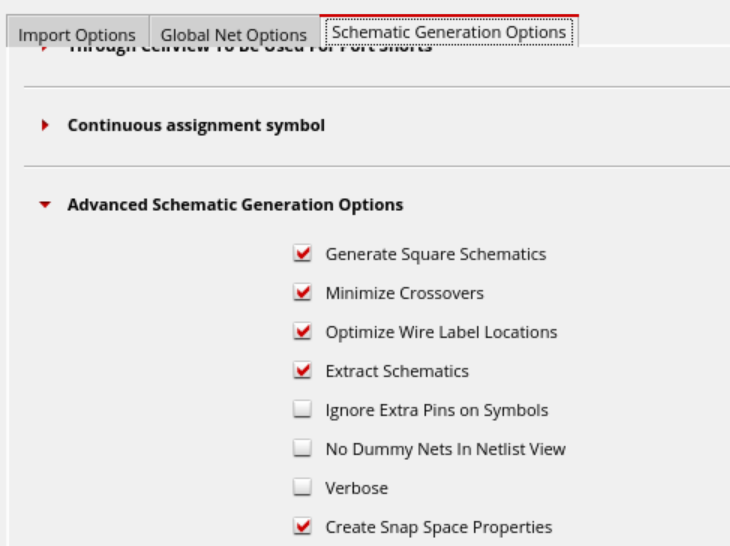Check the No Dummy Nets In Netlist View box
Viewport: 730px width, 546px height.
[x=302, y=449]
